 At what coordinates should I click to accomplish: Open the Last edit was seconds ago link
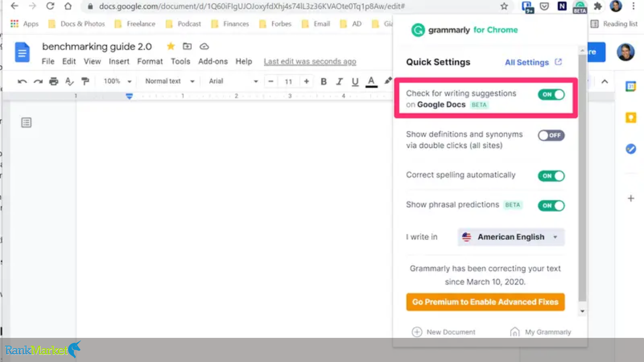(310, 61)
